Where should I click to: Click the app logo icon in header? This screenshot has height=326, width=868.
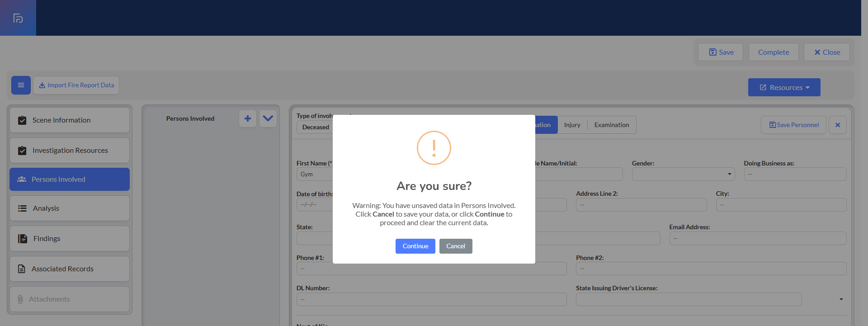pyautogui.click(x=18, y=18)
